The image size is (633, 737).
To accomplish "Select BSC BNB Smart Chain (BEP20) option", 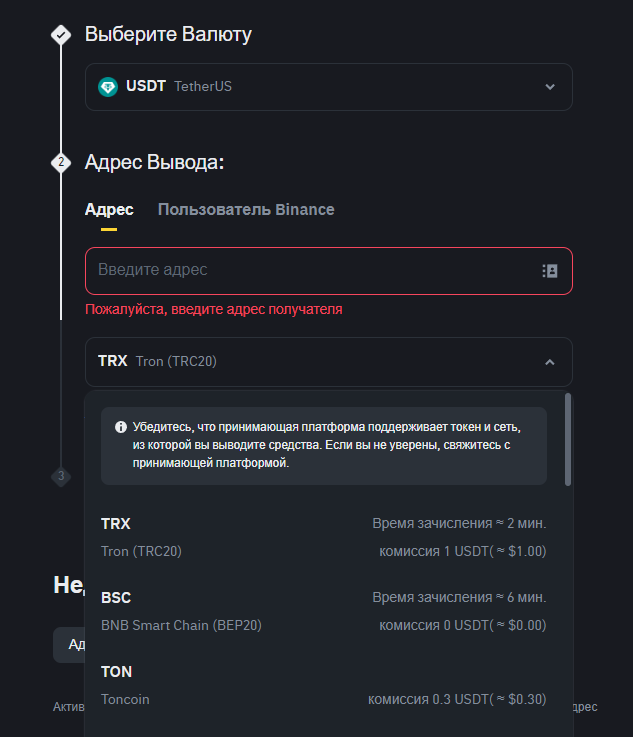I will tap(323, 611).
